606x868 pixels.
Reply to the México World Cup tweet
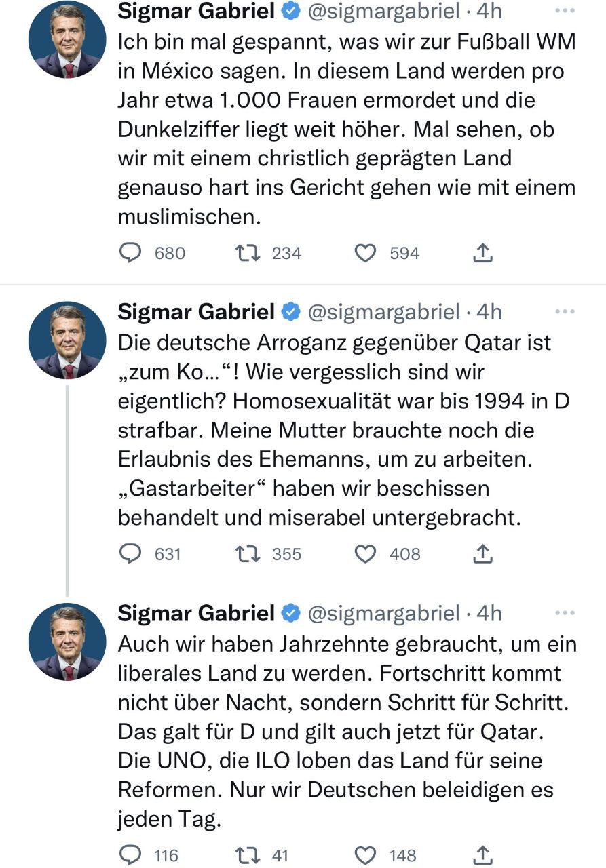[130, 253]
